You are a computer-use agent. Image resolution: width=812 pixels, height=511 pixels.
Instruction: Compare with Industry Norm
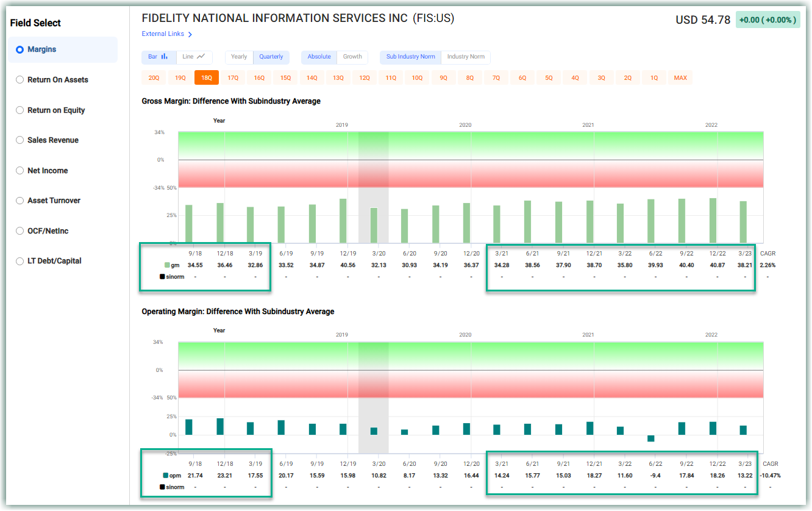click(x=466, y=57)
